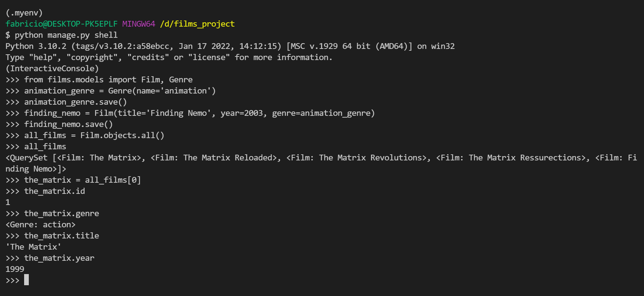Image resolution: width=644 pixels, height=296 pixels.
Task: Click the finding_nemo.save() command line
Action: (x=68, y=124)
